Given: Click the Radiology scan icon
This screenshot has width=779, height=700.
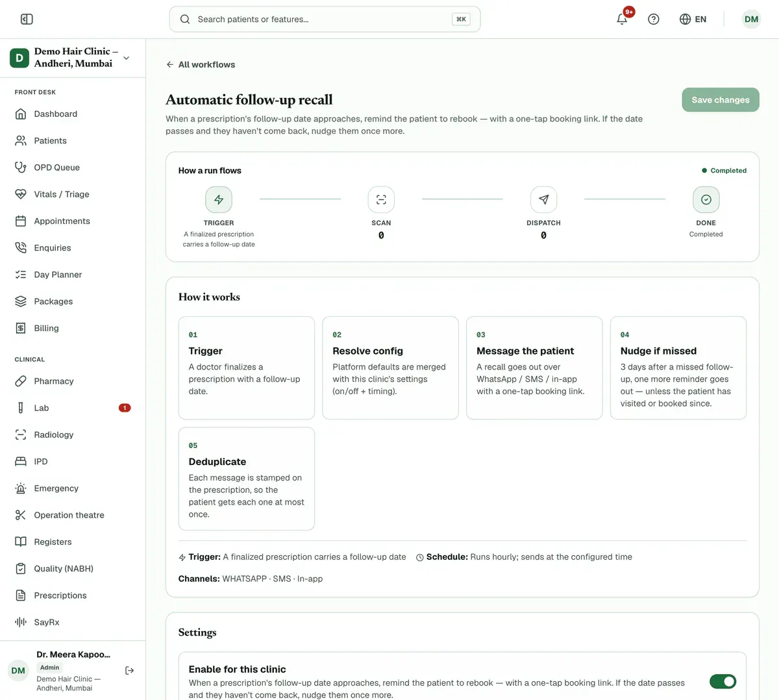Looking at the screenshot, I should tap(21, 434).
